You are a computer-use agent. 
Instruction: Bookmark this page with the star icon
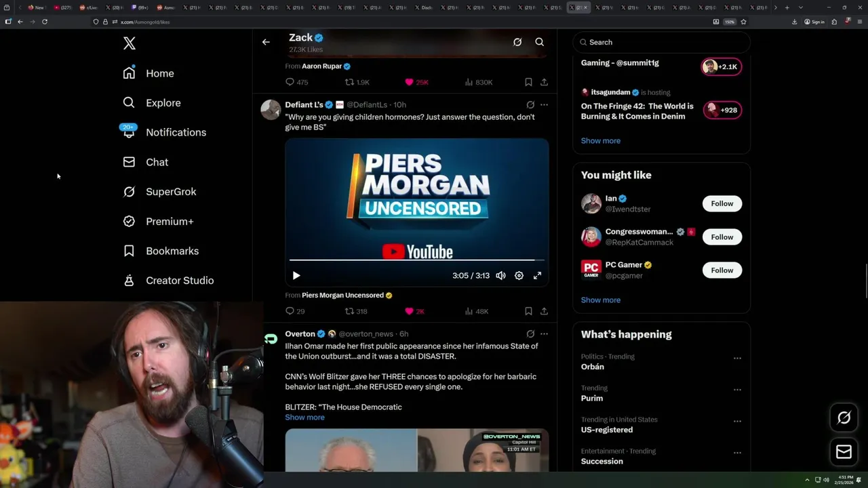tap(743, 22)
